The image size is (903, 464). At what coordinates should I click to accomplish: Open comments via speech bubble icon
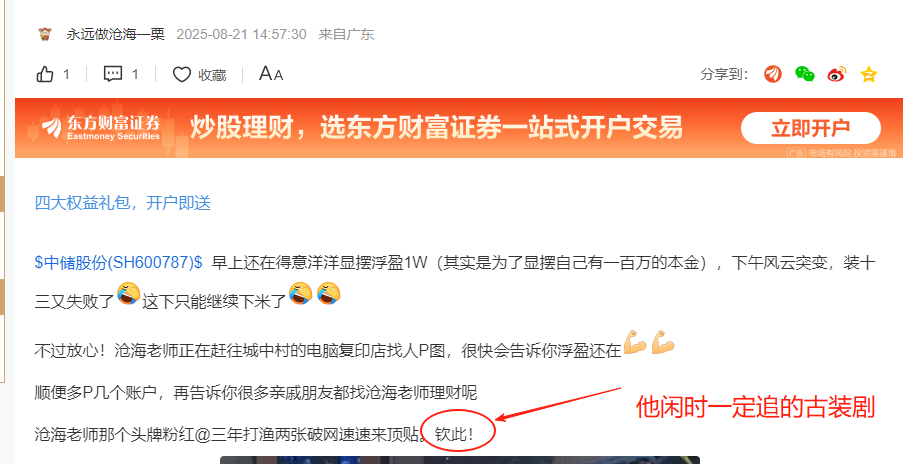113,74
